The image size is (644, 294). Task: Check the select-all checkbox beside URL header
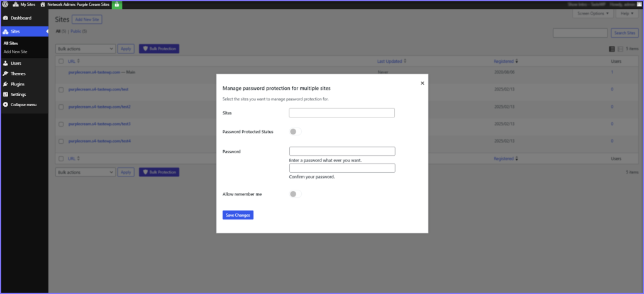(x=61, y=62)
